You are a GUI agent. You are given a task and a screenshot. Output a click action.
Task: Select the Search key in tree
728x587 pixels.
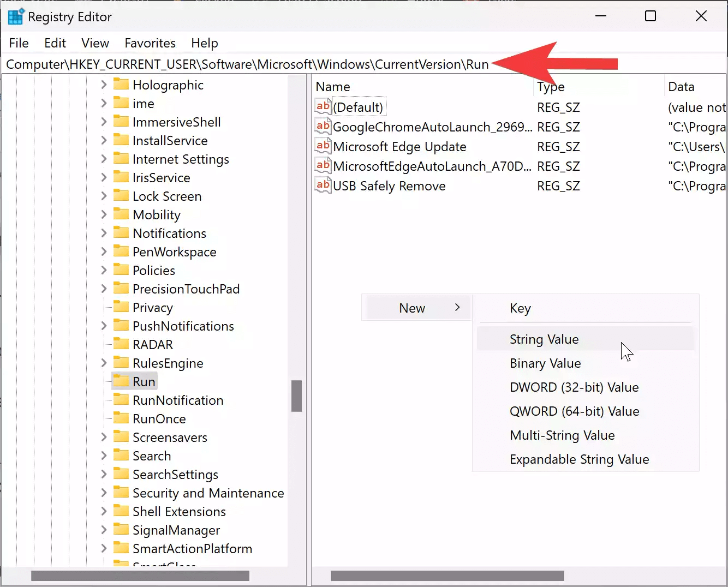(x=152, y=456)
